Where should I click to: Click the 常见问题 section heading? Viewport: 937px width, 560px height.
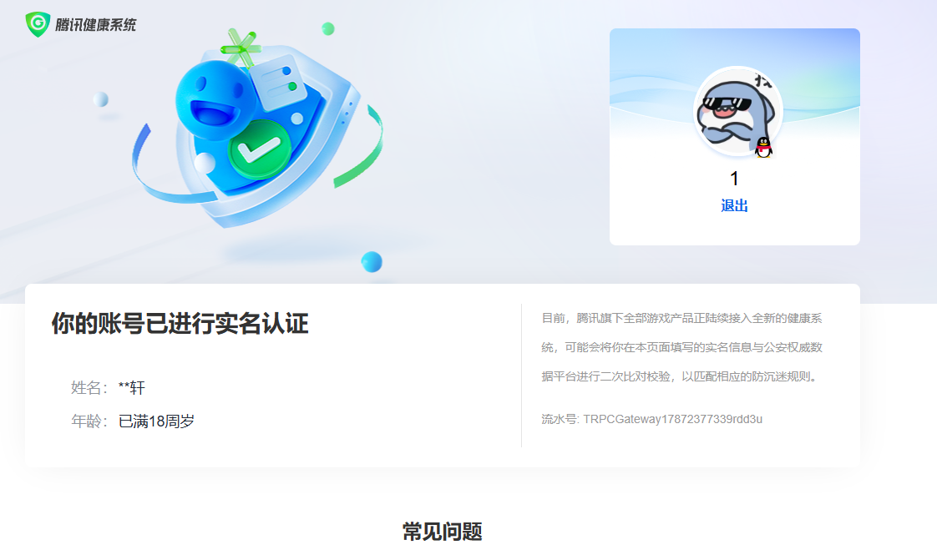coord(443,532)
